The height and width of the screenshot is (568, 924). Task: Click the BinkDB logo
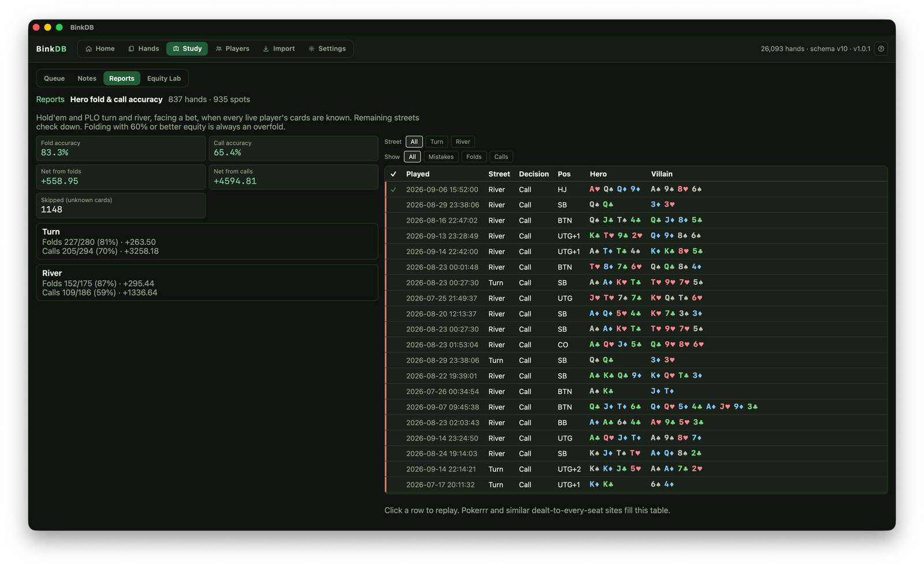[51, 49]
